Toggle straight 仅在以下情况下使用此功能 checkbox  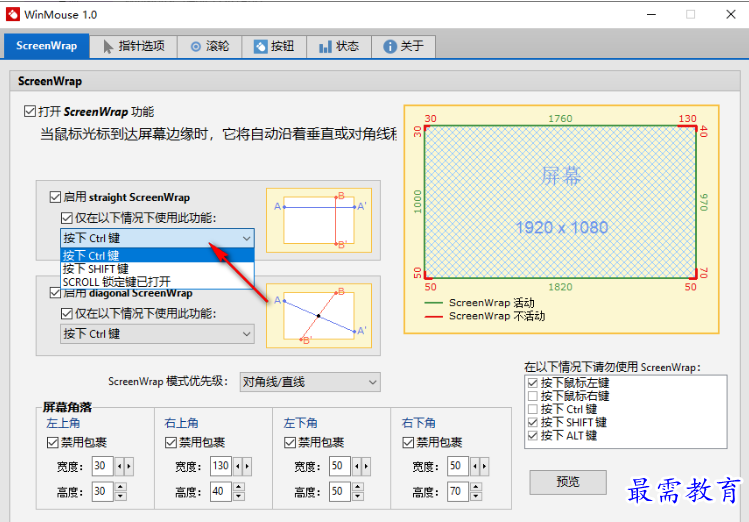pyautogui.click(x=66, y=218)
